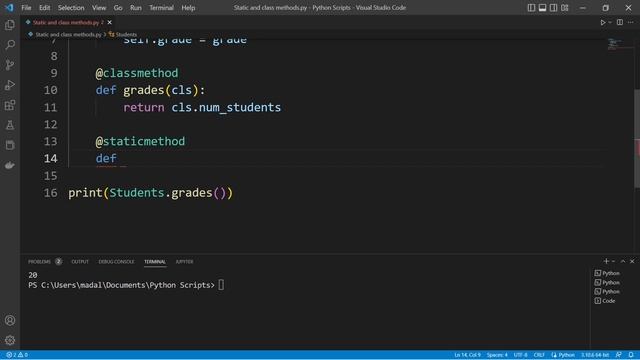The image size is (640, 360).
Task: Open the Customize Layout icon
Action: coord(565,8)
